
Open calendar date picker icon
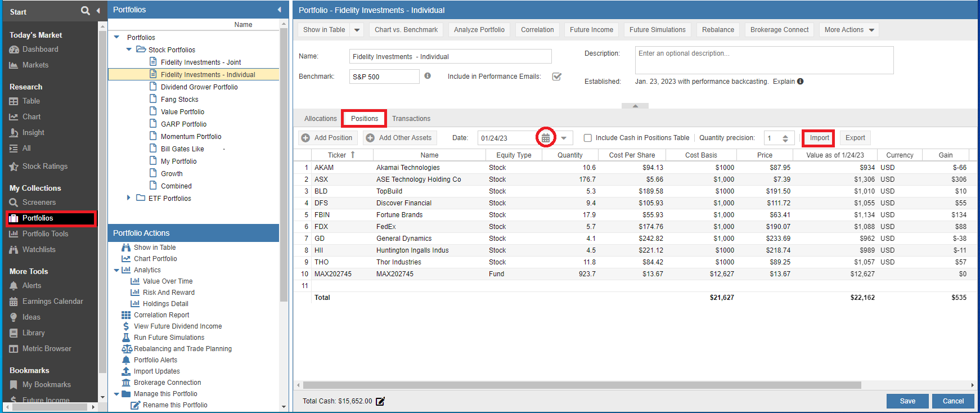coord(546,137)
